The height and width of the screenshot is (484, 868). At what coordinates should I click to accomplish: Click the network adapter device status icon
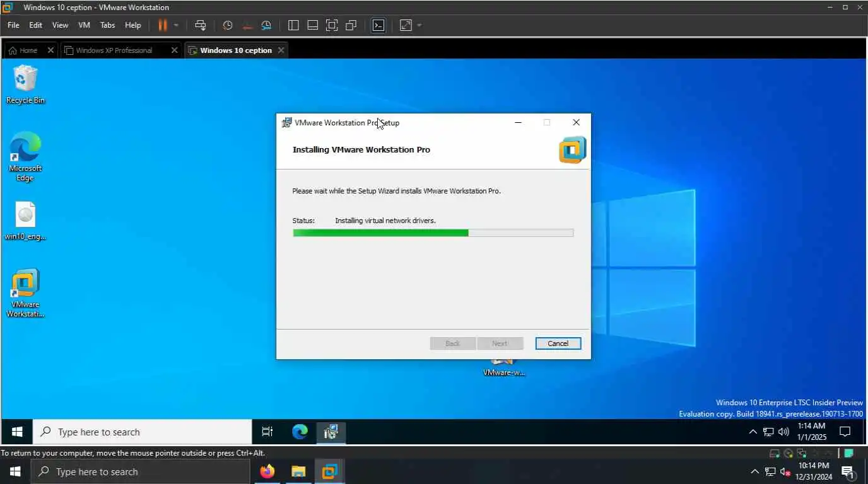click(x=802, y=453)
